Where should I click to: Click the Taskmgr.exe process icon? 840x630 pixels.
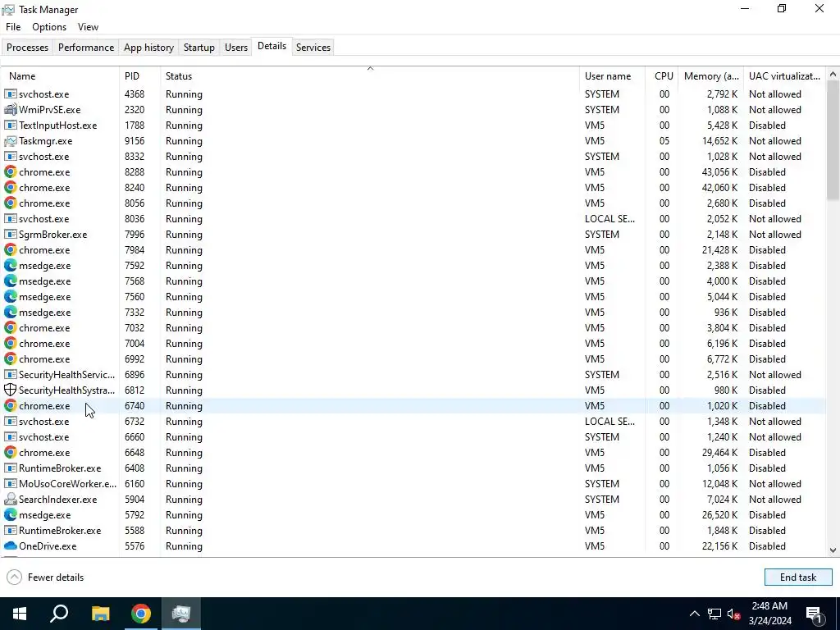coord(10,141)
